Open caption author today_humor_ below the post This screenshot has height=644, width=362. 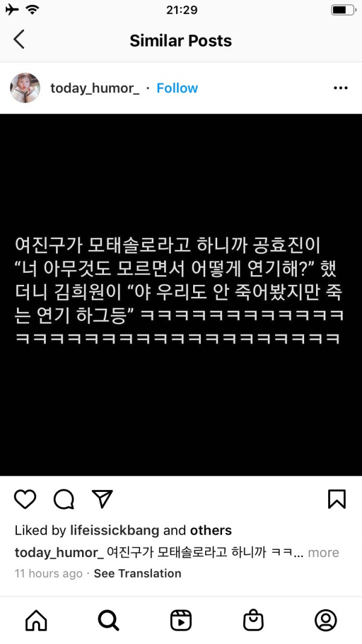pos(59,552)
